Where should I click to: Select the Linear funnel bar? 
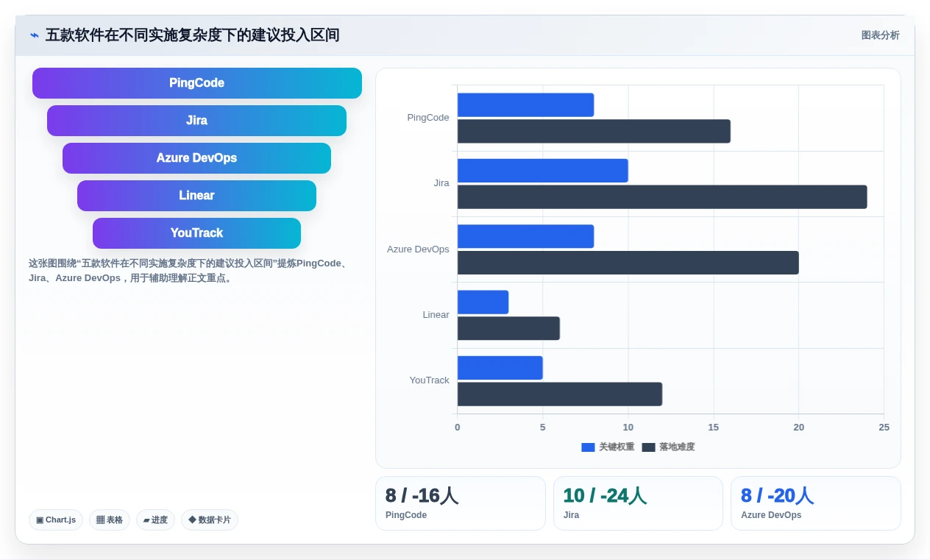pos(197,196)
